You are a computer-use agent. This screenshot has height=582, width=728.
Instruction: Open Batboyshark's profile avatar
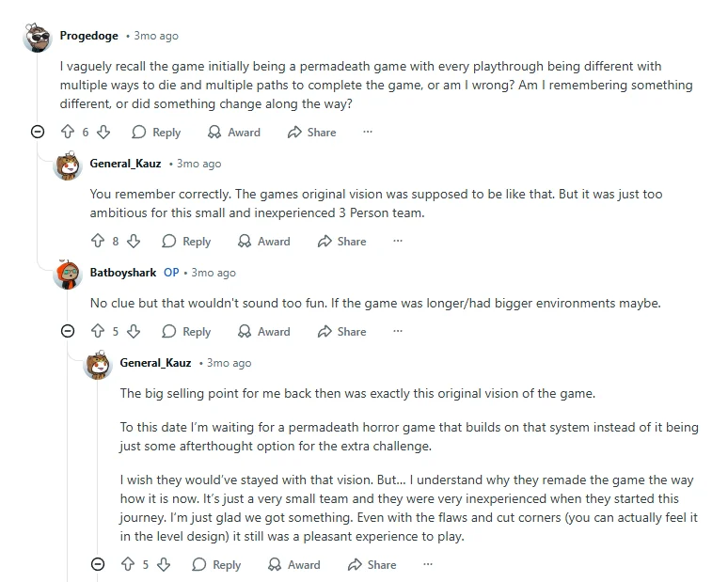pos(68,275)
